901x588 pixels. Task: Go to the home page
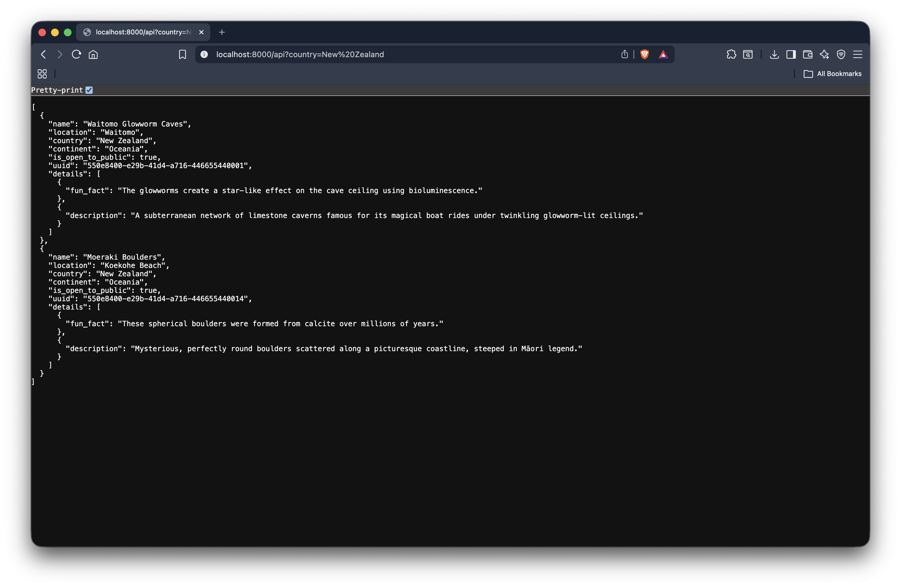click(x=93, y=55)
